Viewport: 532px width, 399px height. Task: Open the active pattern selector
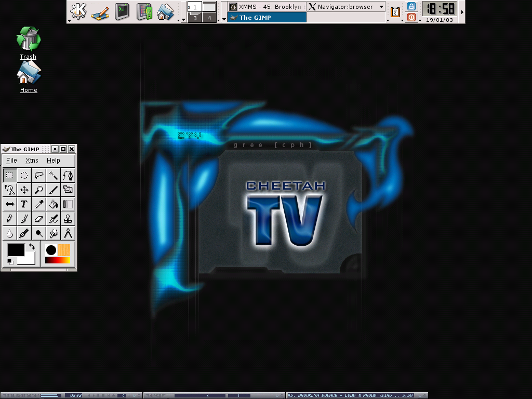click(x=64, y=250)
